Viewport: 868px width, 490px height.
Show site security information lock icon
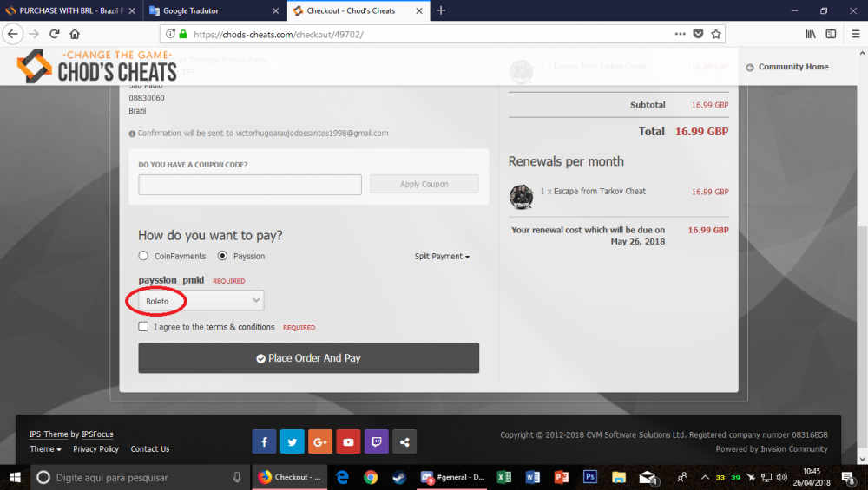(x=183, y=34)
